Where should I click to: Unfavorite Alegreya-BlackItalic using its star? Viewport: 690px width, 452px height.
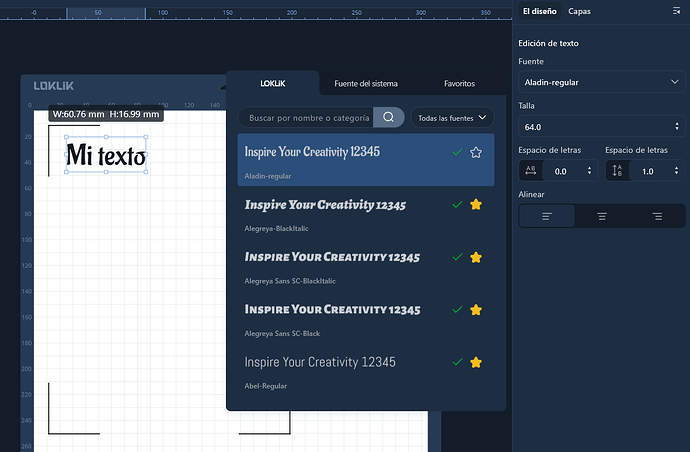[476, 205]
